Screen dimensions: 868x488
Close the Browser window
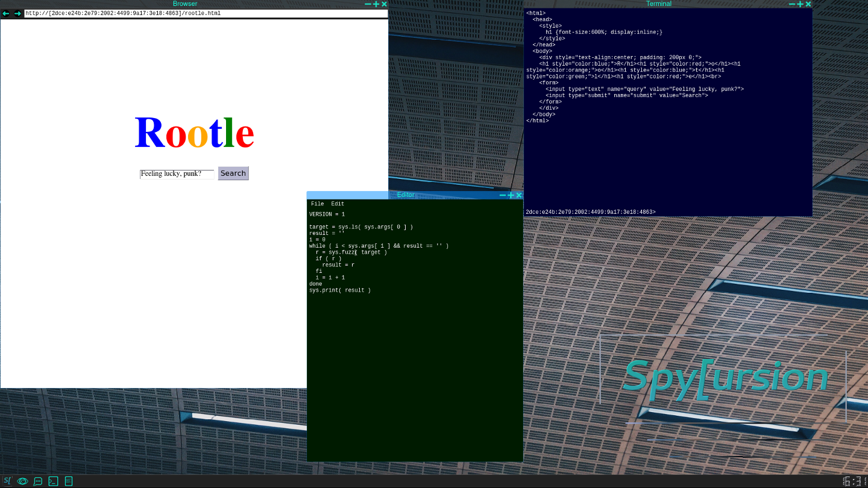[x=385, y=4]
